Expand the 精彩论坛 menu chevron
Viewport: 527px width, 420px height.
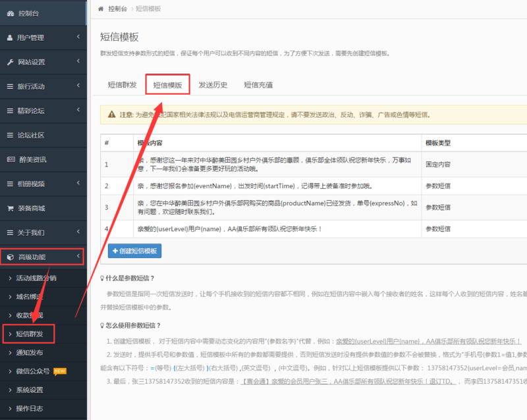(78, 111)
